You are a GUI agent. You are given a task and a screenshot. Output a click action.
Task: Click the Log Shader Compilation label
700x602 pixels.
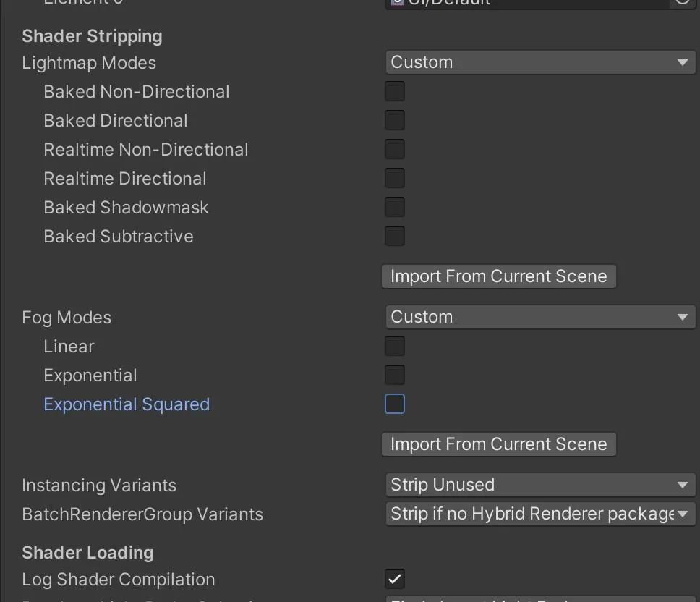pyautogui.click(x=119, y=580)
